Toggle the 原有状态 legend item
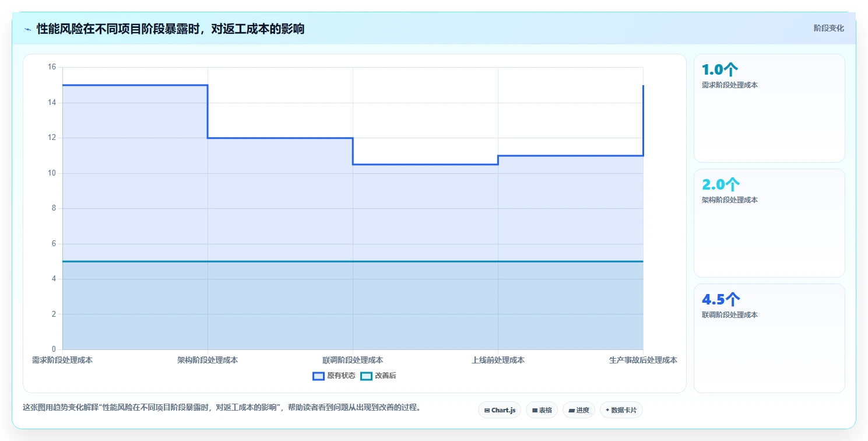Viewport: 868px width, 441px height. click(333, 376)
